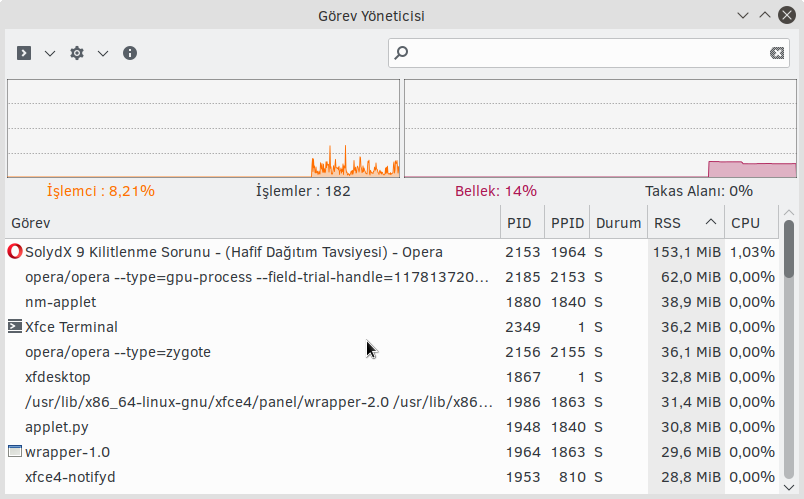Screen dimensions: 804x499
Task: Sort by RSS column header
Action: click(686, 223)
